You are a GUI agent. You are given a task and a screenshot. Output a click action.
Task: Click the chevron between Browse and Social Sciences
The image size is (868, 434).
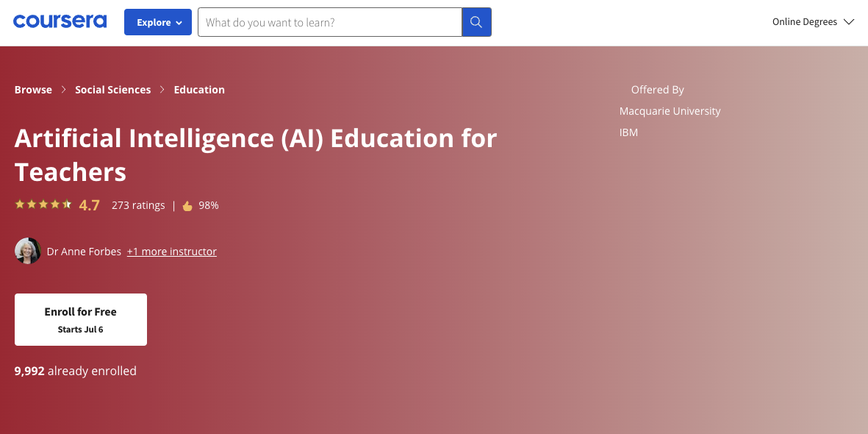[x=63, y=89]
